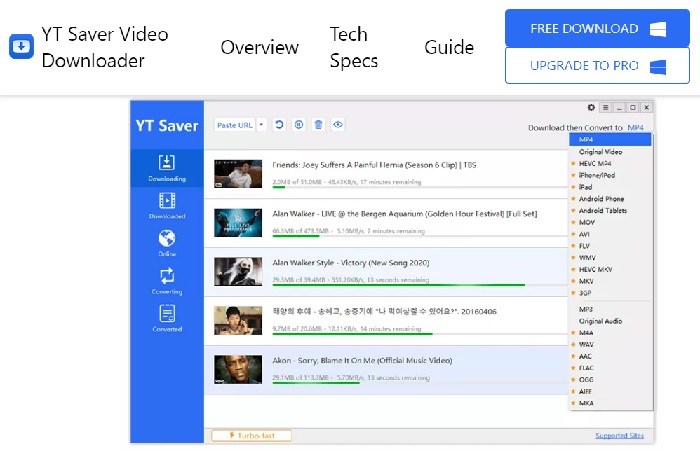The image size is (700, 451).
Task: Click the Alan Walker Victory progress bar
Action: click(420, 285)
